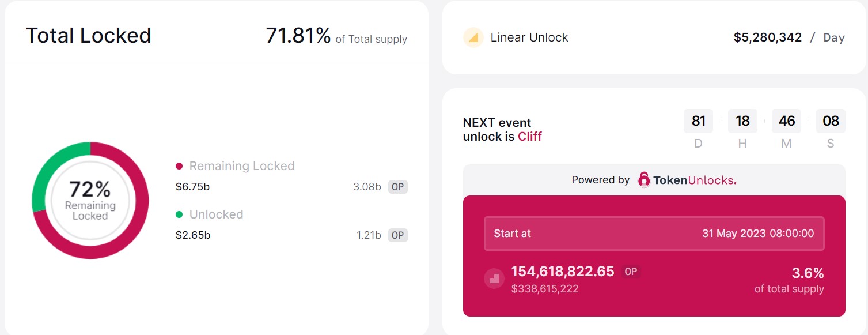Screen dimensions: 868x335
Task: Click the Total Locked heading
Action: [x=88, y=36]
